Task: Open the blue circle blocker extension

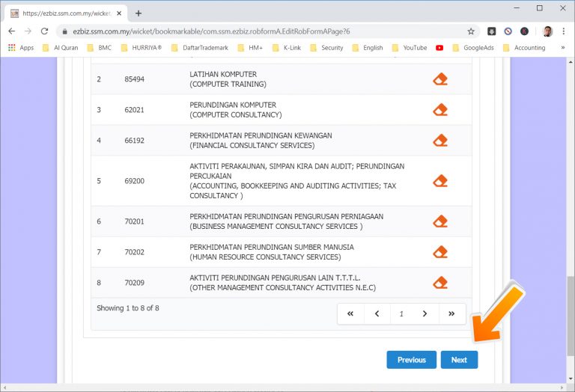Action: [x=508, y=31]
